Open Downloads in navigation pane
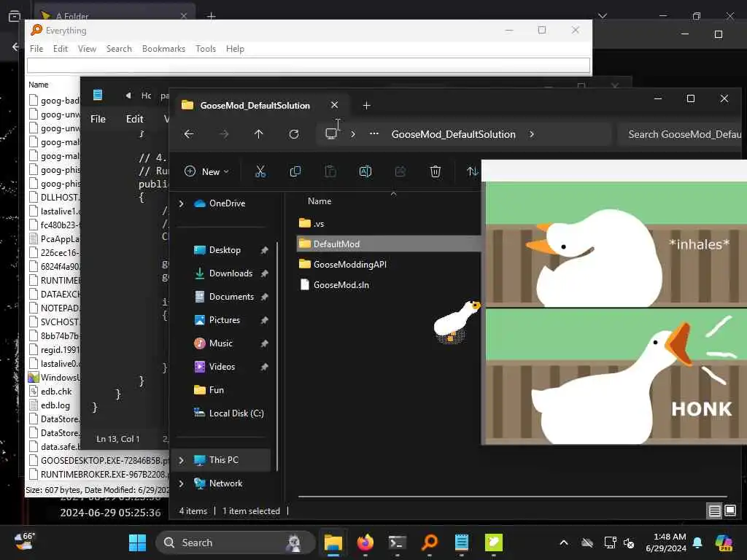Viewport: 747px width, 560px height. click(231, 273)
